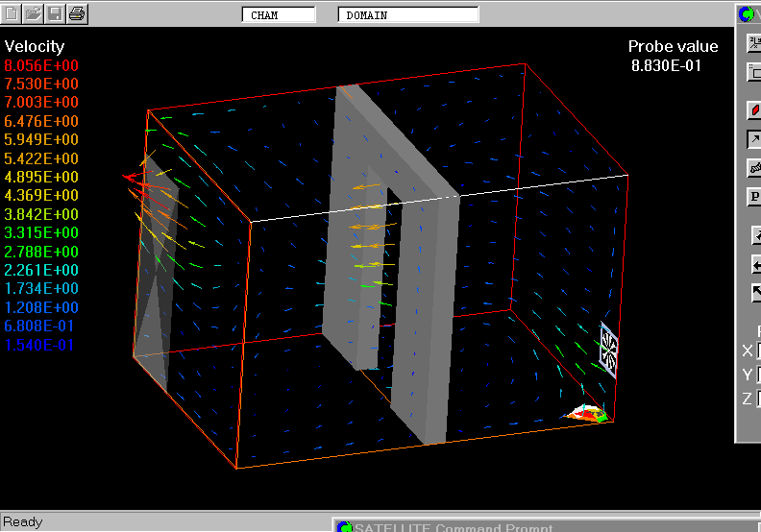Screen dimensions: 761x532
Task: Click the P probe button
Action: (x=754, y=197)
